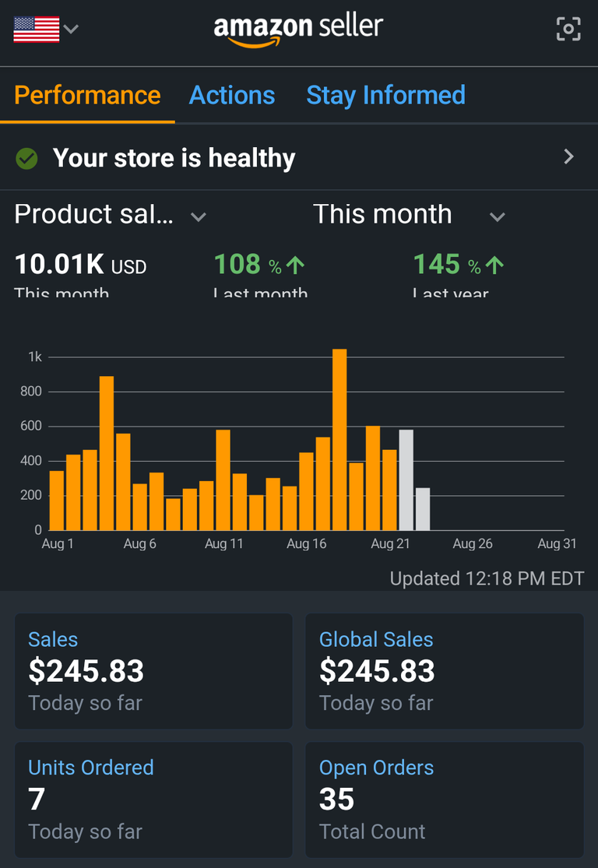Image resolution: width=598 pixels, height=868 pixels.
Task: Tap the US flag marketplace icon
Action: coord(37,30)
